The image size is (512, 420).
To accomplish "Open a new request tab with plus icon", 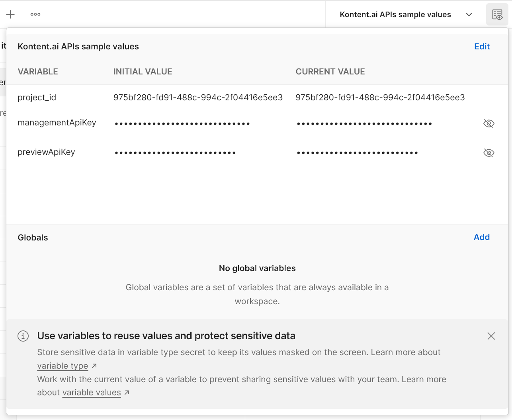I will pos(10,14).
